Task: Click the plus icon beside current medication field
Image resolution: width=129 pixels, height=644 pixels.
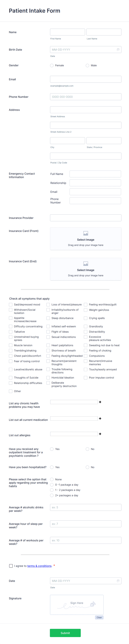Action: (x=100, y=418)
